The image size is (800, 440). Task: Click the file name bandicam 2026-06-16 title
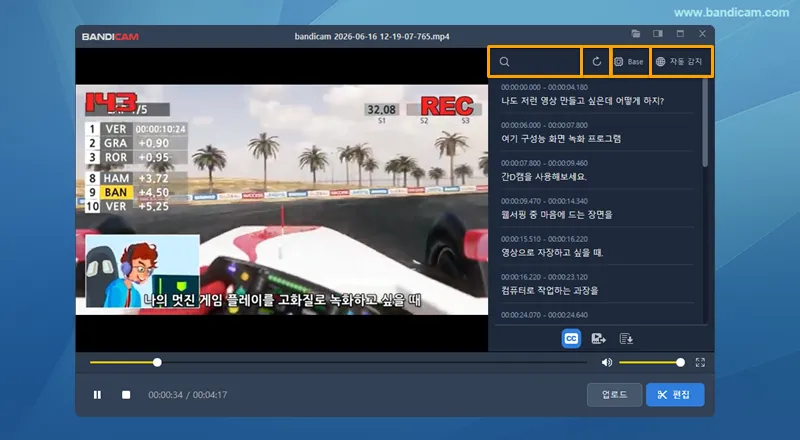point(372,37)
